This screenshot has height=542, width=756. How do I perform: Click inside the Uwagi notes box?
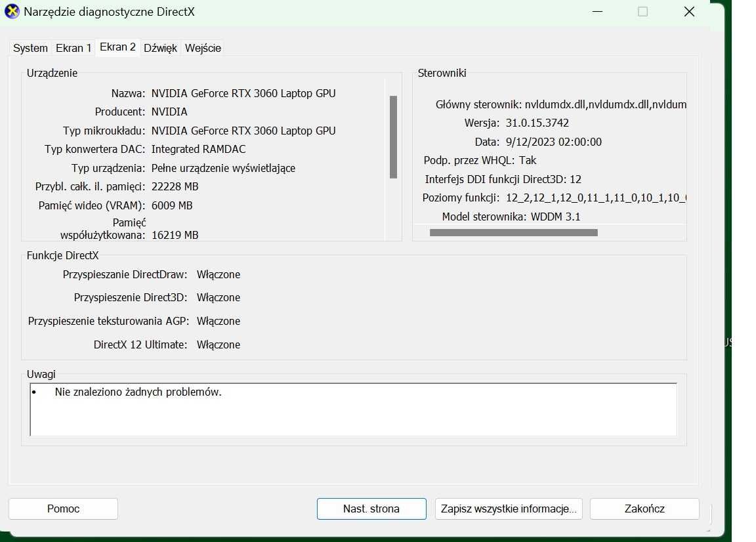354,409
